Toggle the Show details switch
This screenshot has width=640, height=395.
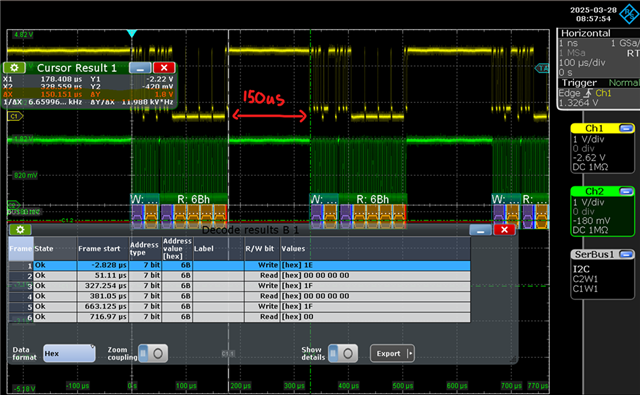pos(343,353)
